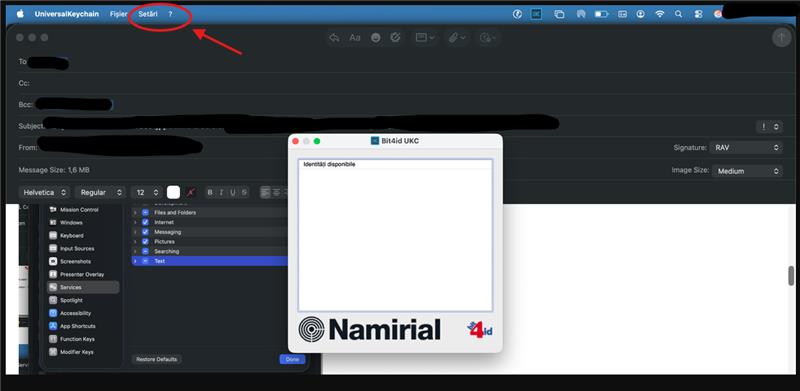Click the Identități disponibile list header
Viewport: 800px width, 391px height.
coord(395,164)
